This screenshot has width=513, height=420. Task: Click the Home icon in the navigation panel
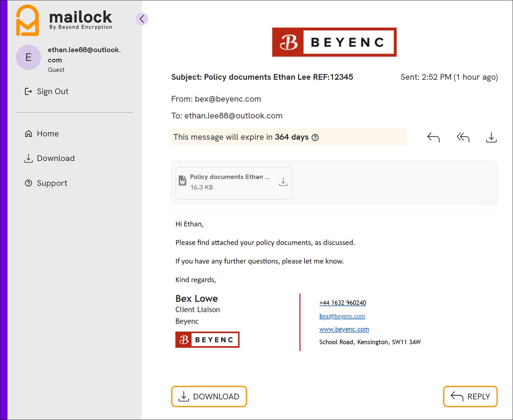(x=28, y=134)
